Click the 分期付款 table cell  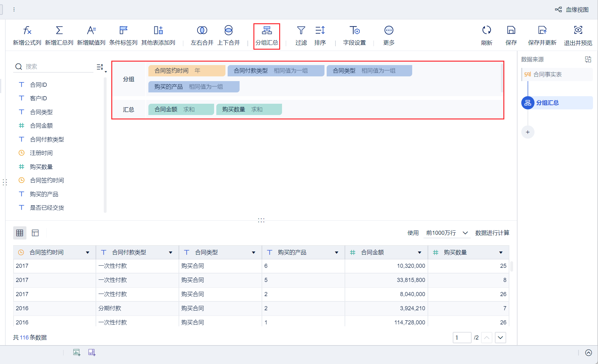pos(137,308)
